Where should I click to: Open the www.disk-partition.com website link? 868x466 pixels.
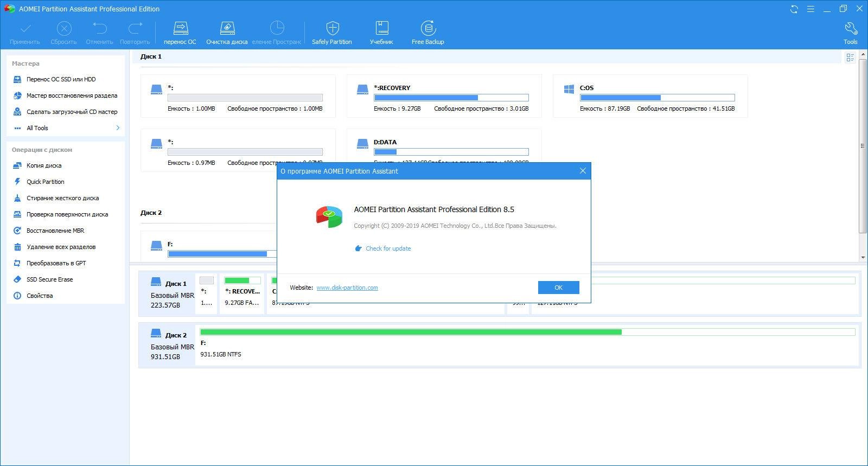coord(347,288)
